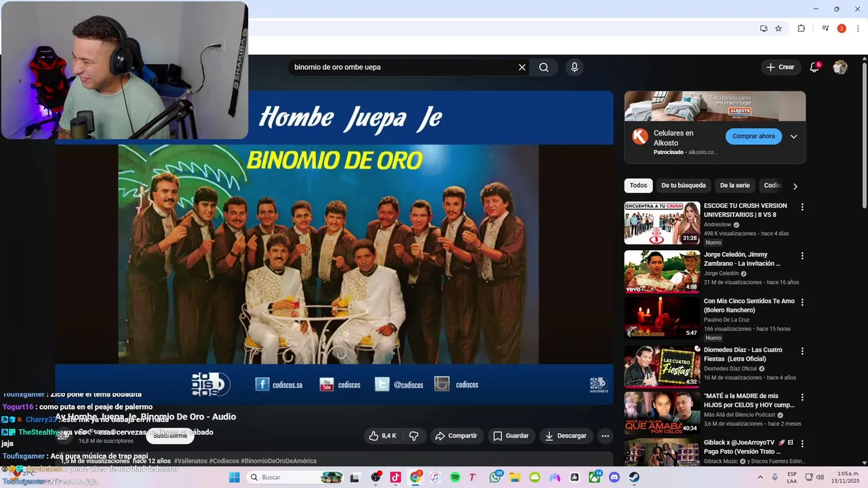Viewport: 868px width, 488px height.
Task: Click tray microphone icon
Action: [775, 477]
